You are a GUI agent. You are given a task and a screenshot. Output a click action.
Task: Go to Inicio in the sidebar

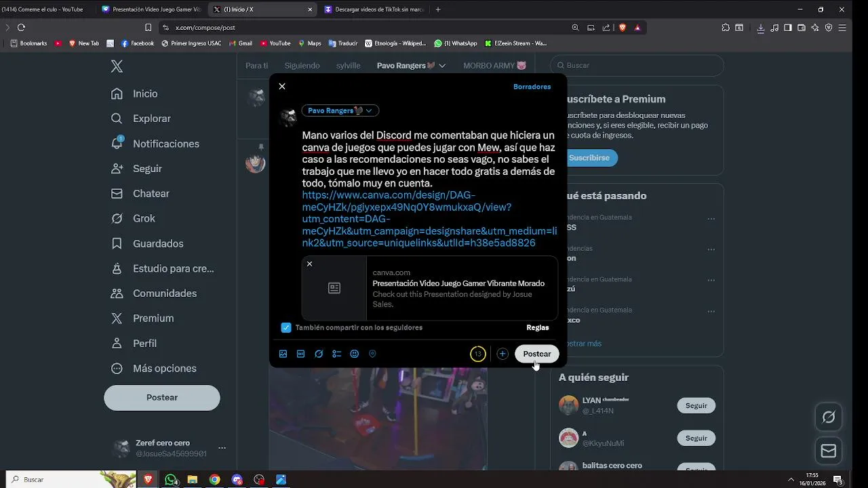[x=134, y=94]
